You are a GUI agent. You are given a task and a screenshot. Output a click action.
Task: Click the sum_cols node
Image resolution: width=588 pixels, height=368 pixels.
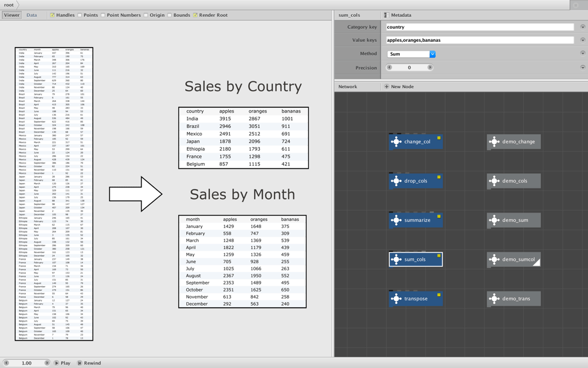click(416, 260)
